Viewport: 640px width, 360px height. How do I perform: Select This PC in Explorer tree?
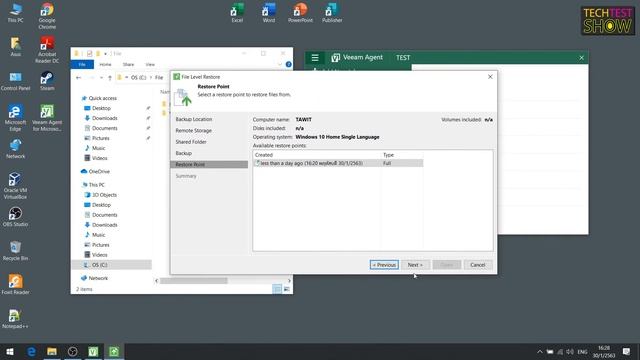[x=93, y=185]
